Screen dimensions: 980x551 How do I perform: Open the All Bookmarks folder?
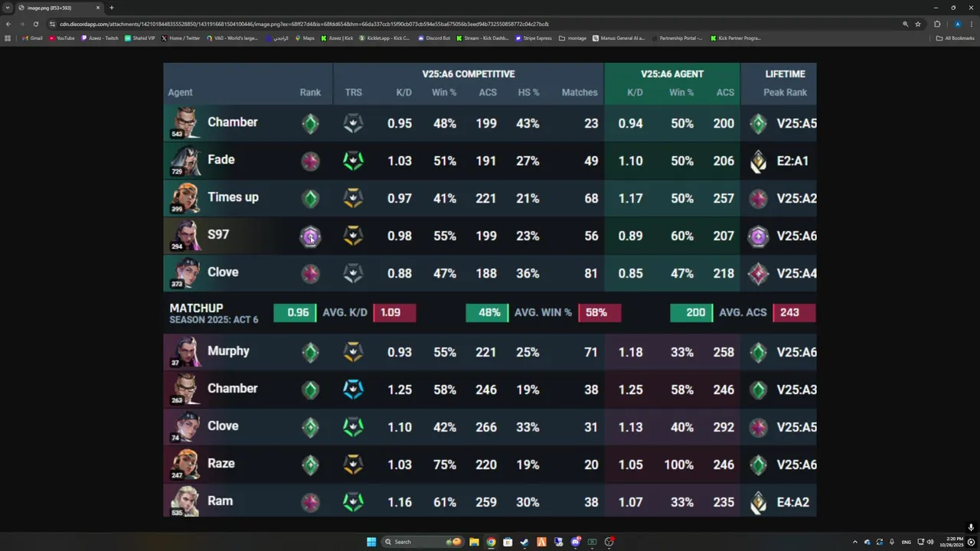(955, 38)
